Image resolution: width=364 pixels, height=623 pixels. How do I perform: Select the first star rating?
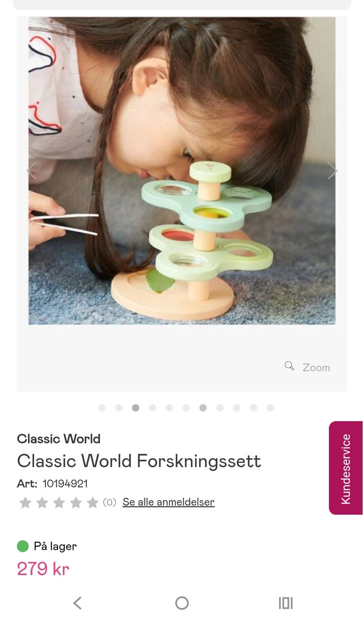pos(25,502)
